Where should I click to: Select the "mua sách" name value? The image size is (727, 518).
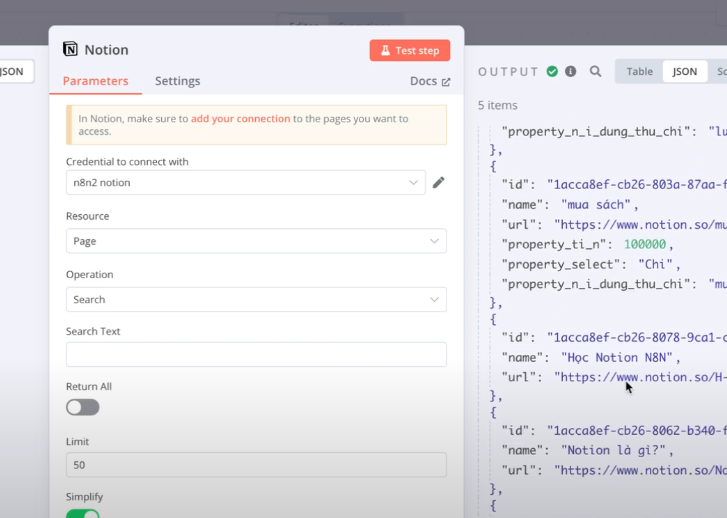pos(596,205)
